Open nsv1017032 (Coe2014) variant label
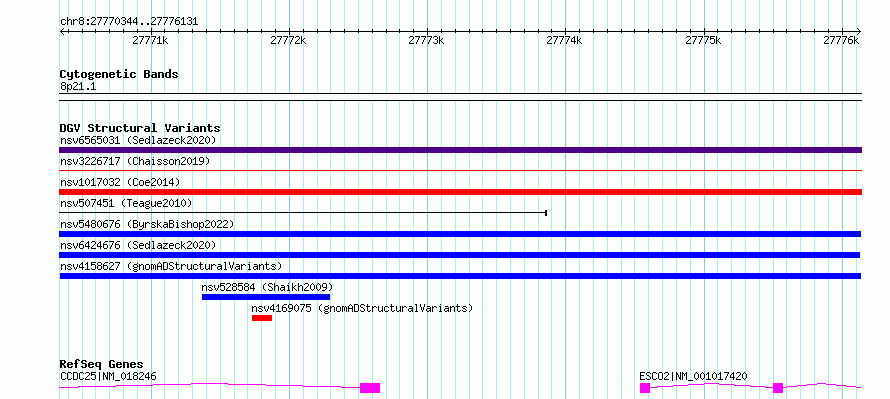The image size is (890, 399). (120, 182)
